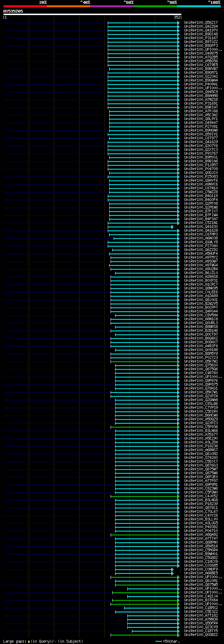The image size is (224, 644).
Task: Select the UniRef100_P18238 label
Action: click(x=201, y=446)
